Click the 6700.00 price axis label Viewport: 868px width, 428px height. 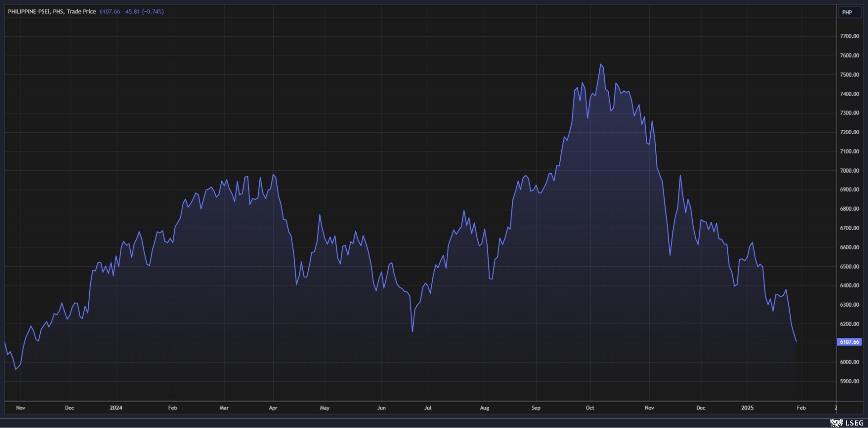coord(849,228)
